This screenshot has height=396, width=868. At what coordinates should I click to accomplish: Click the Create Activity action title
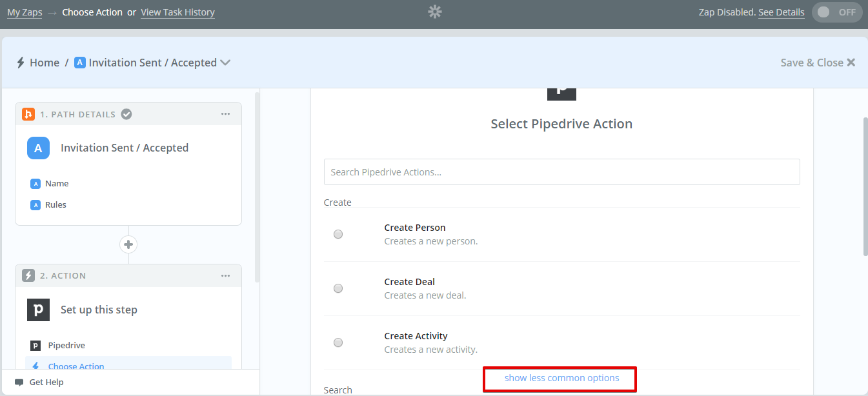(x=416, y=336)
